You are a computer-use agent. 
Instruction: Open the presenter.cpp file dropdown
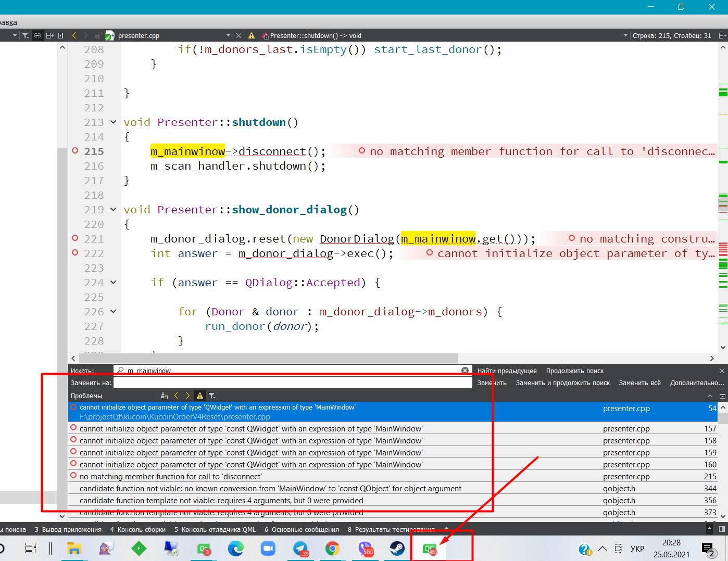pyautogui.click(x=228, y=35)
